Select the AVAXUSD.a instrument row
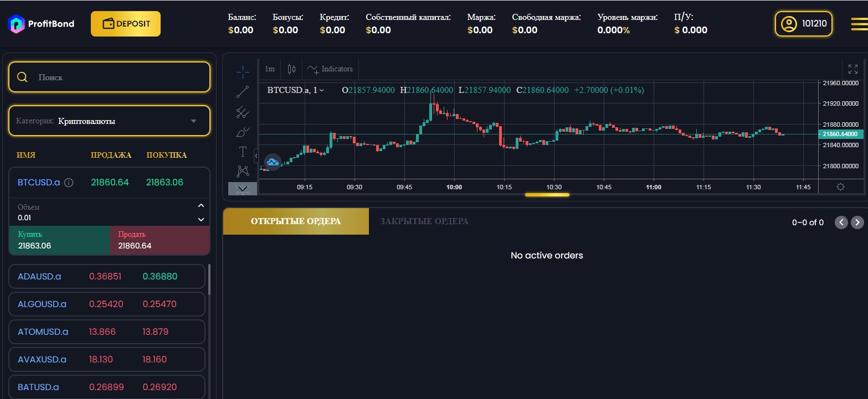868x399 pixels. [x=107, y=359]
